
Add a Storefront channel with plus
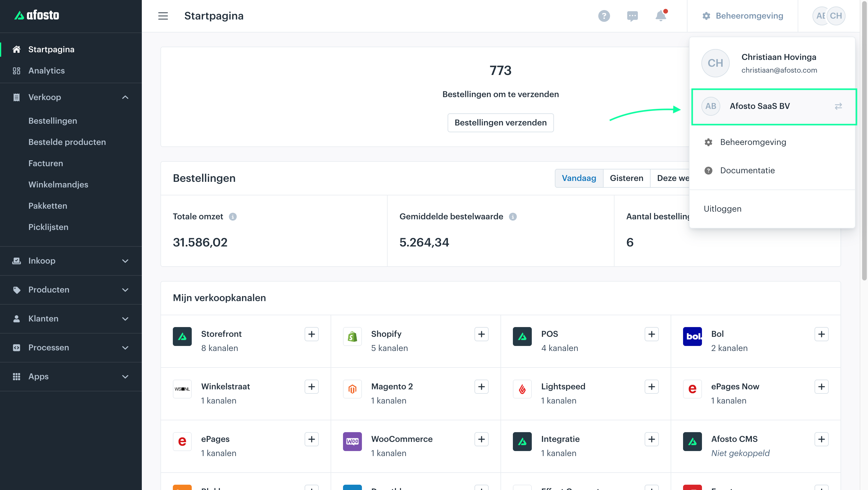[x=311, y=334]
